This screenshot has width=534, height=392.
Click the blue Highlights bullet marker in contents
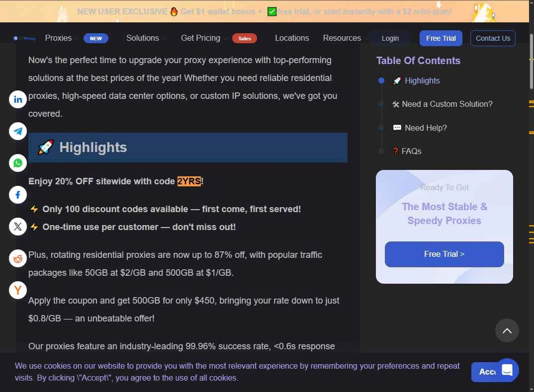[381, 80]
